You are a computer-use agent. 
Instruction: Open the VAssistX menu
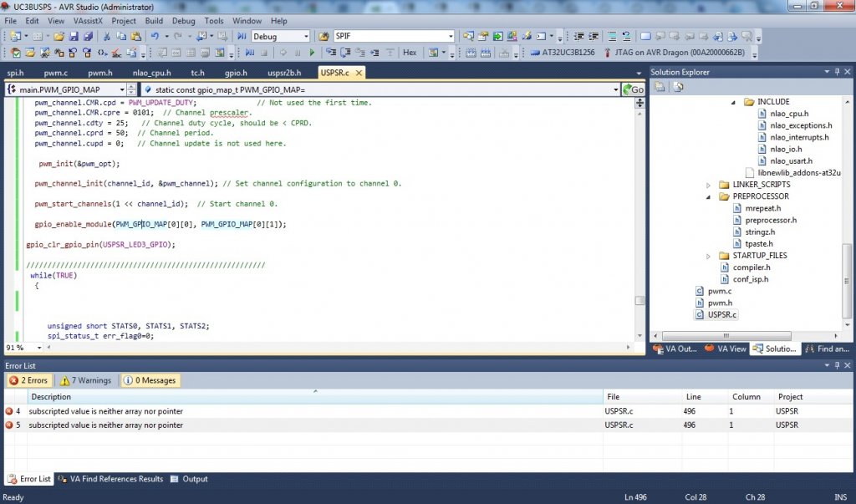88,21
